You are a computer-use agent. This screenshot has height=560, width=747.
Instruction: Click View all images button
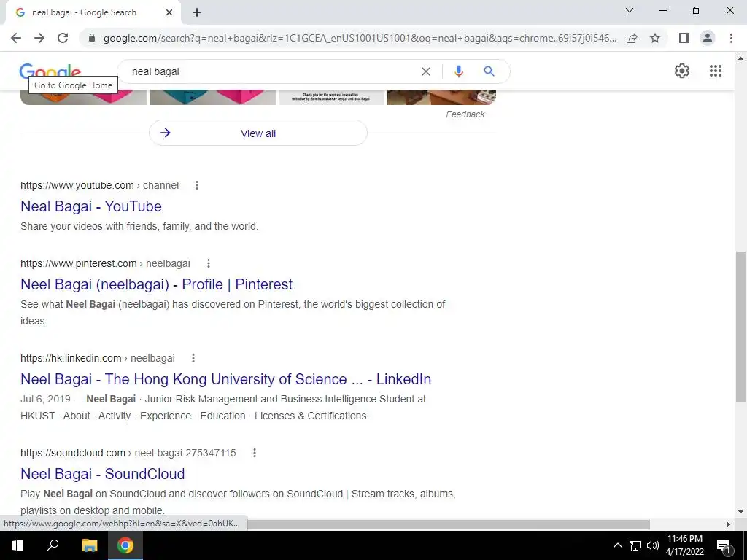(258, 133)
